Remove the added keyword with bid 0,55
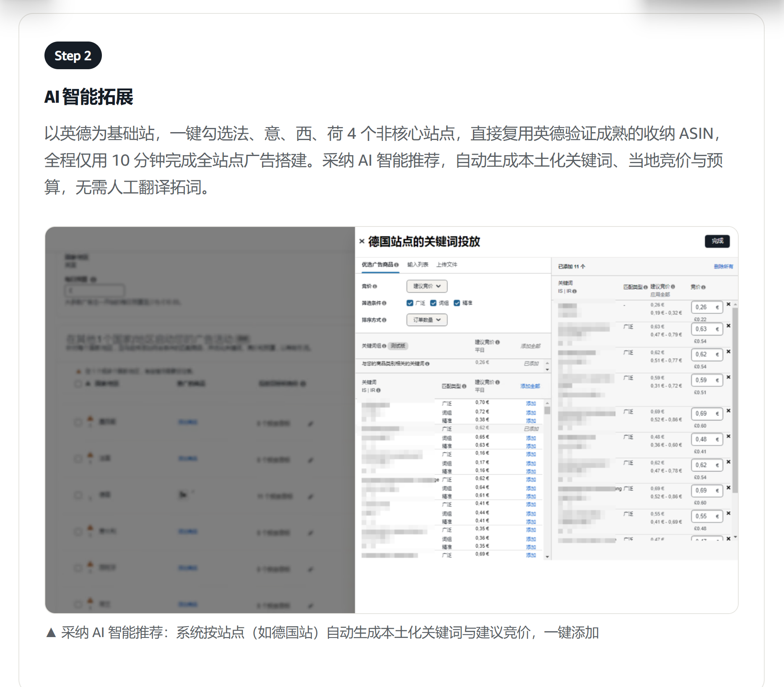Viewport: 784px width, 687px height. point(728,513)
